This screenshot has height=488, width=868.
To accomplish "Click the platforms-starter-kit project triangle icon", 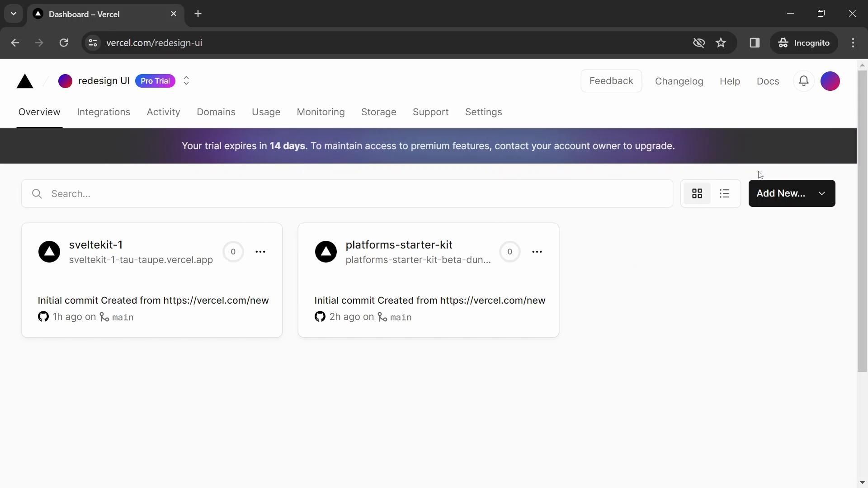I will (325, 252).
